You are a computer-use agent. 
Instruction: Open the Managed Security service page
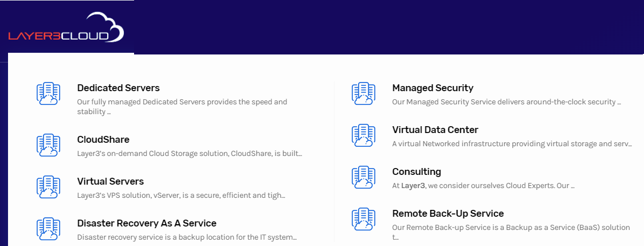tap(433, 88)
